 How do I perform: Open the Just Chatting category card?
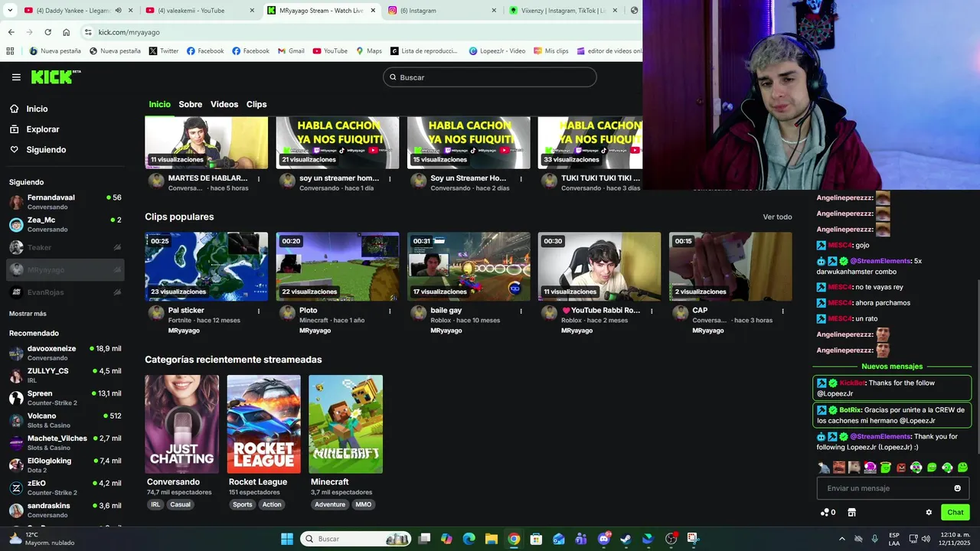[182, 424]
